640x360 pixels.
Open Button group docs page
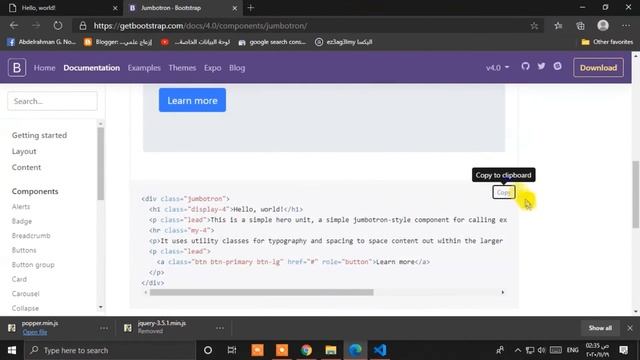tap(33, 265)
